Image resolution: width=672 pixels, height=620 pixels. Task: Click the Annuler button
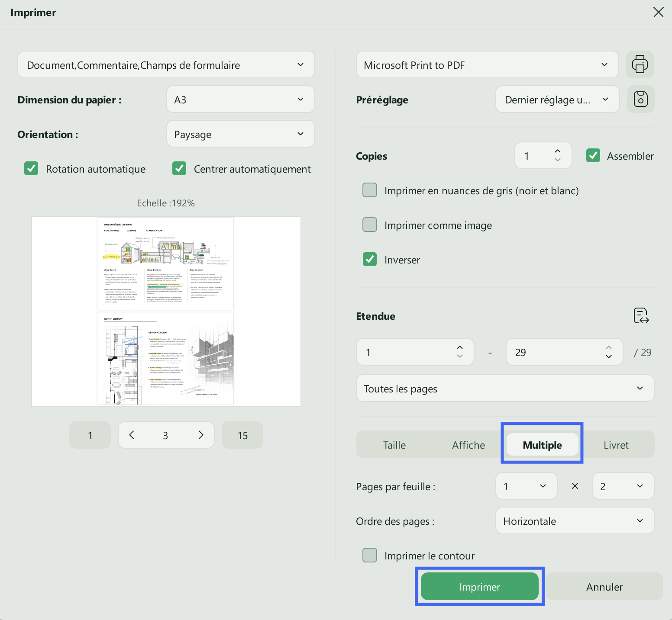tap(604, 586)
